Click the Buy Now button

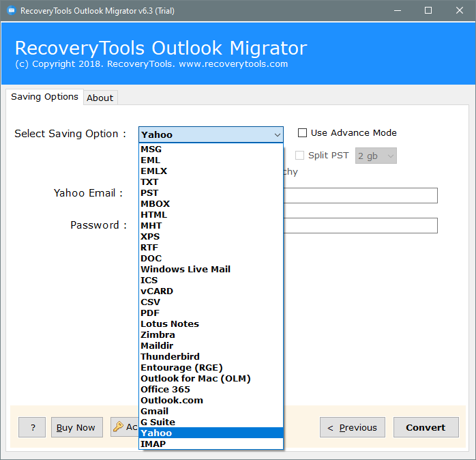[x=77, y=427]
